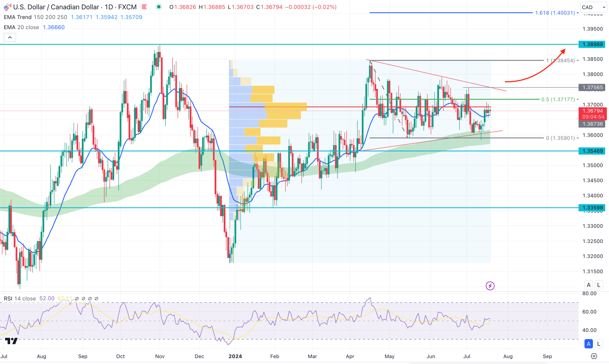This screenshot has width=609, height=364.
Task: Click the 1.35469 horizontal line price label
Action: [592, 151]
